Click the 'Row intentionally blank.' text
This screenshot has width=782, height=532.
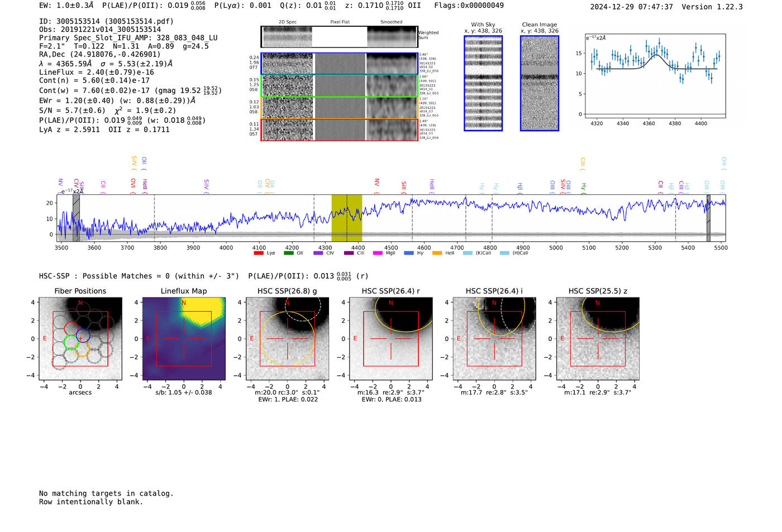pyautogui.click(x=91, y=502)
